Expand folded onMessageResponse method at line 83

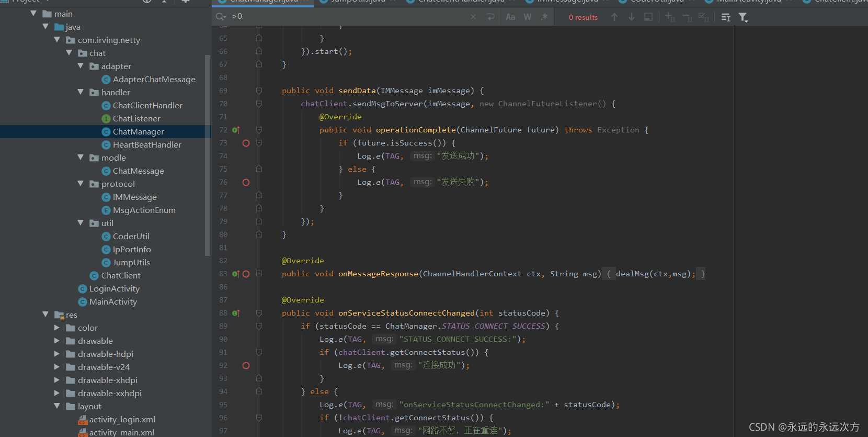point(259,274)
